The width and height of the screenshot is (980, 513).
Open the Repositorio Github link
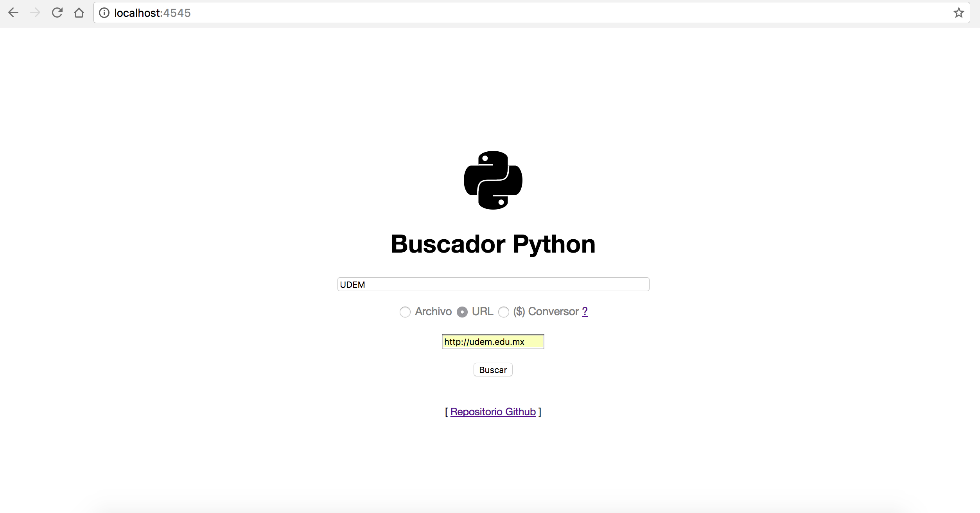click(x=493, y=412)
